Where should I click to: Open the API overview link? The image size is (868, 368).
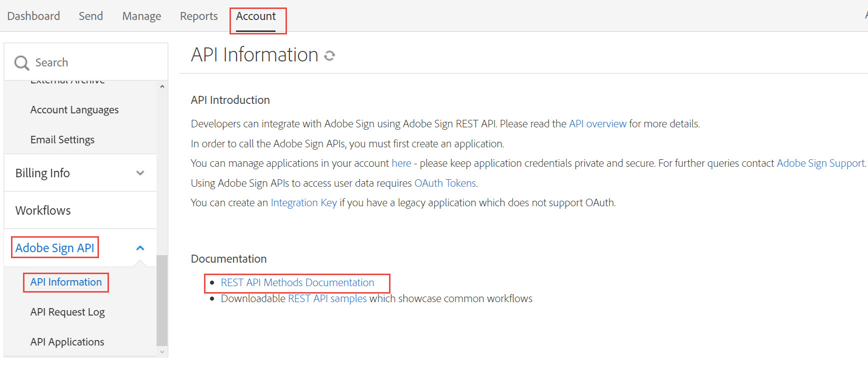pos(597,124)
